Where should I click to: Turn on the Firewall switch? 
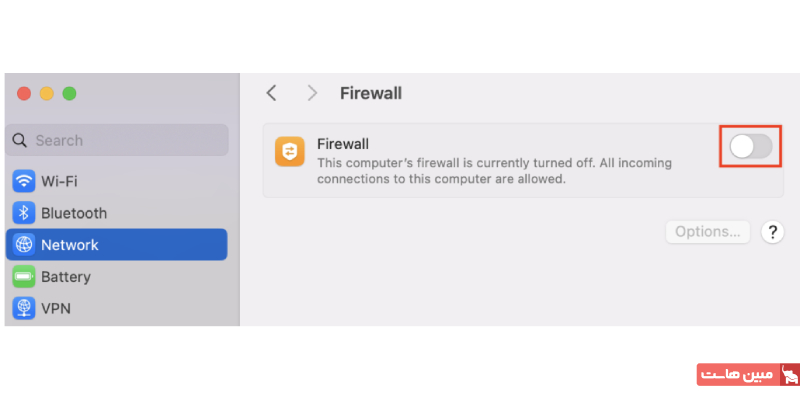(x=750, y=147)
